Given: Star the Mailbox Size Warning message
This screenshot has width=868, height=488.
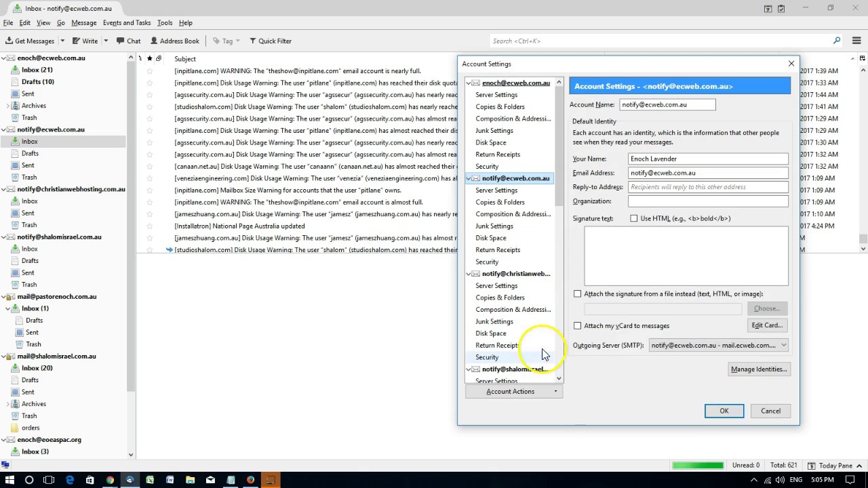Looking at the screenshot, I should [150, 190].
